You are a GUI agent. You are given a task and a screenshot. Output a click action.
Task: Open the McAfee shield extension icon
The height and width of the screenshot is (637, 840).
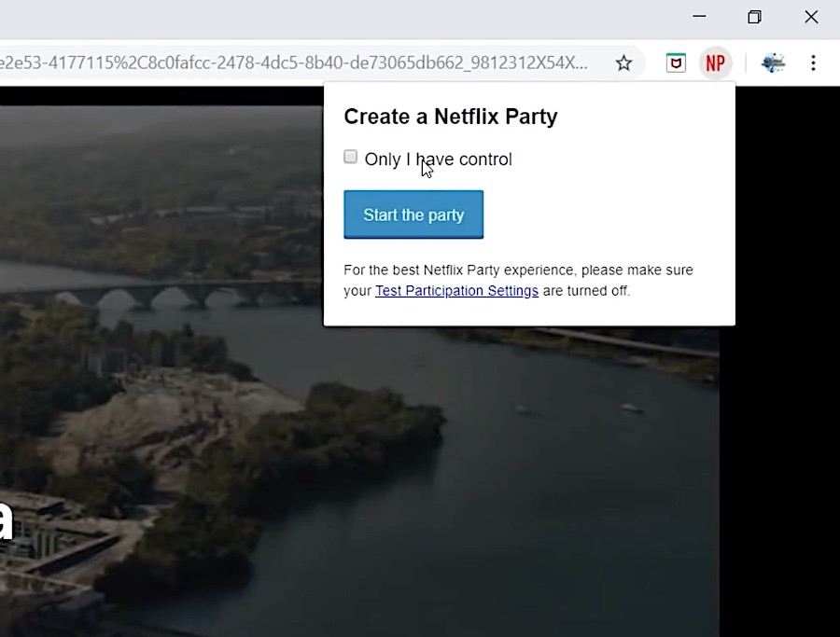click(676, 63)
